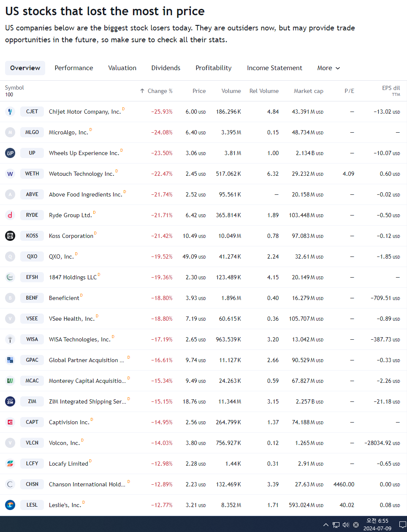Show hidden system tray icons
The image size is (407, 532).
click(x=326, y=525)
